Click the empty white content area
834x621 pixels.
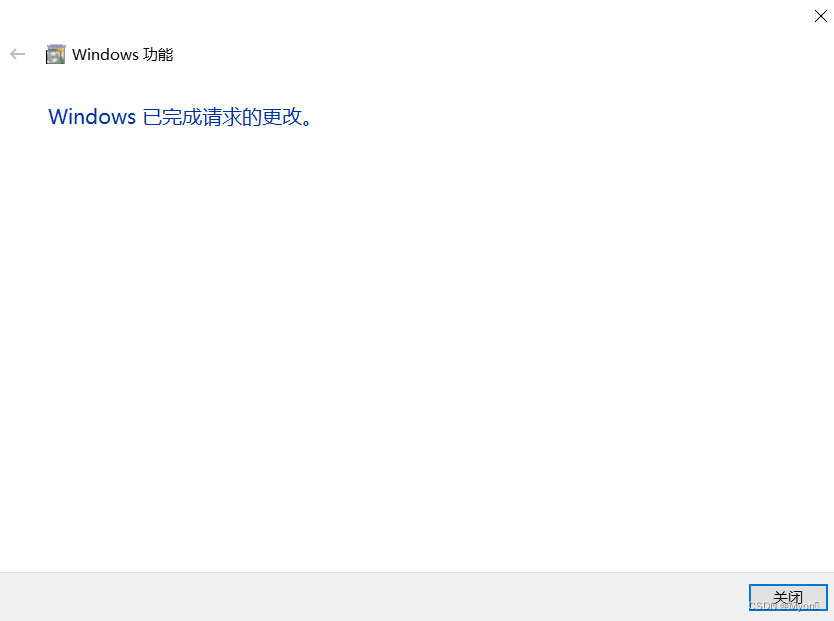pyautogui.click(x=417, y=346)
